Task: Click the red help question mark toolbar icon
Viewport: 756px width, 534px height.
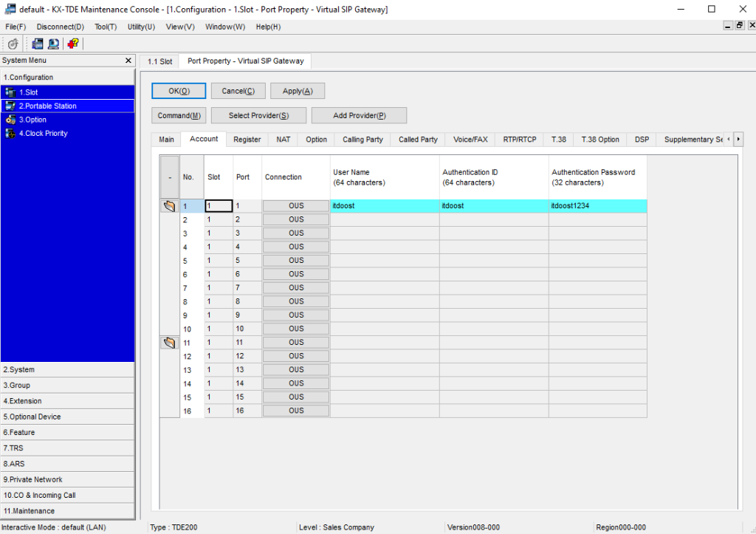Action: coord(73,44)
